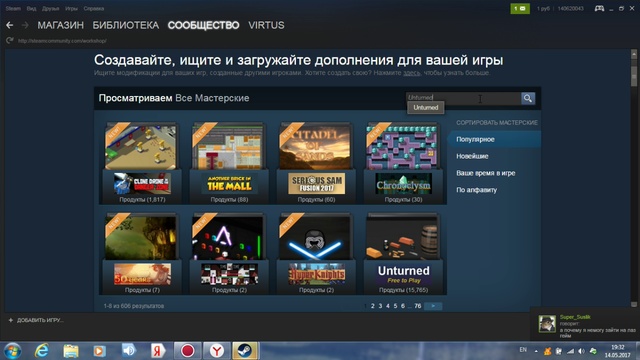
Task: Pick the Unturned autocomplete suggestion
Action: tap(426, 108)
